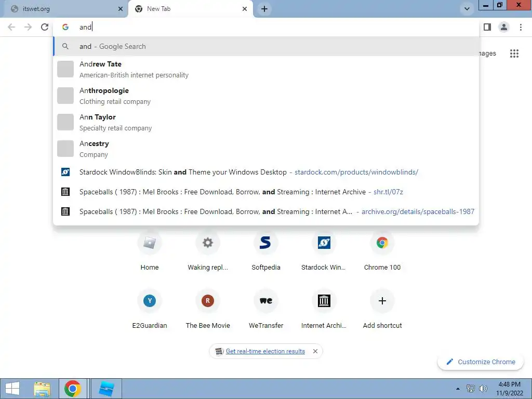Click the Google G icon in the address bar

(x=65, y=27)
